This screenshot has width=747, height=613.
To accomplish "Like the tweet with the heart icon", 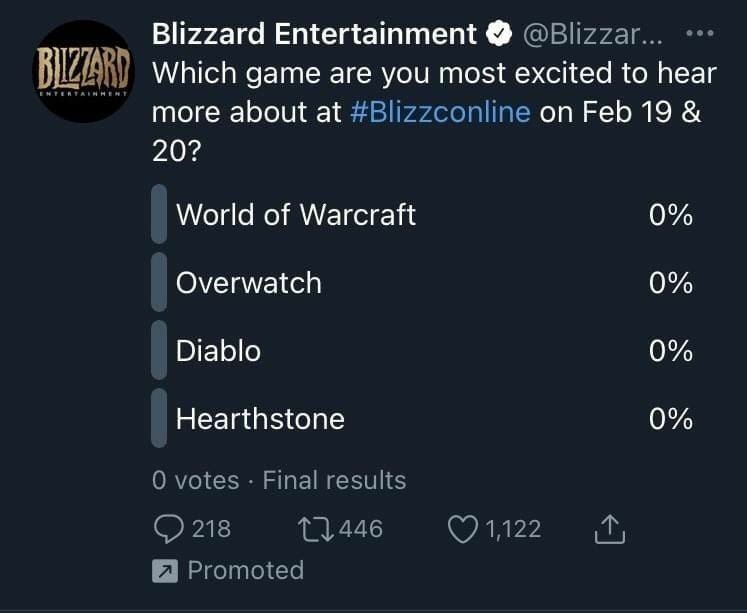I will pyautogui.click(x=463, y=529).
